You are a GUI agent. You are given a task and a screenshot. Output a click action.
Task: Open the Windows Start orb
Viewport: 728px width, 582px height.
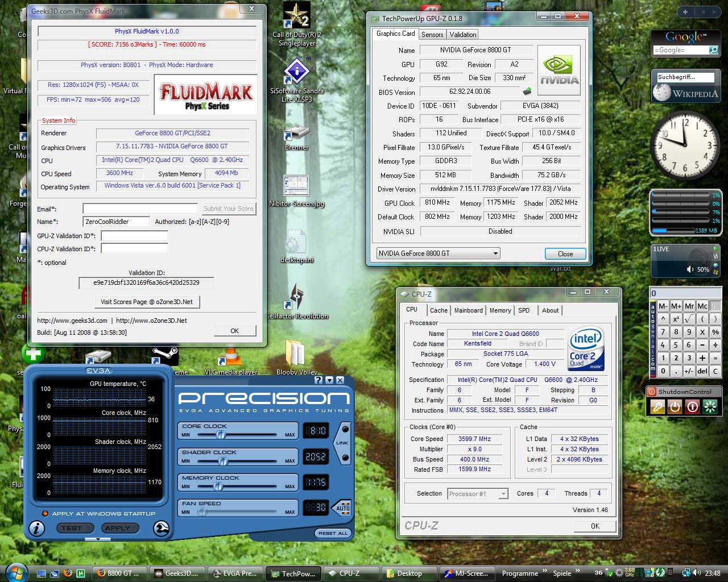tap(15, 572)
